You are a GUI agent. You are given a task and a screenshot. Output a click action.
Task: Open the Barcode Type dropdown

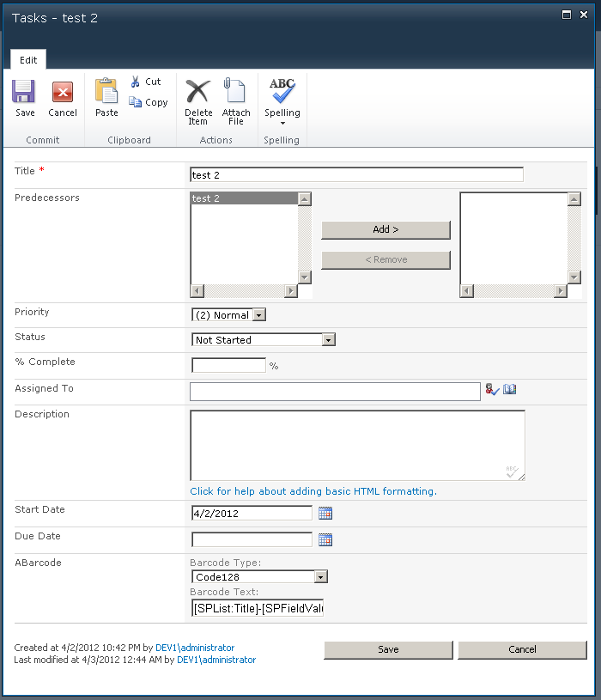point(320,577)
